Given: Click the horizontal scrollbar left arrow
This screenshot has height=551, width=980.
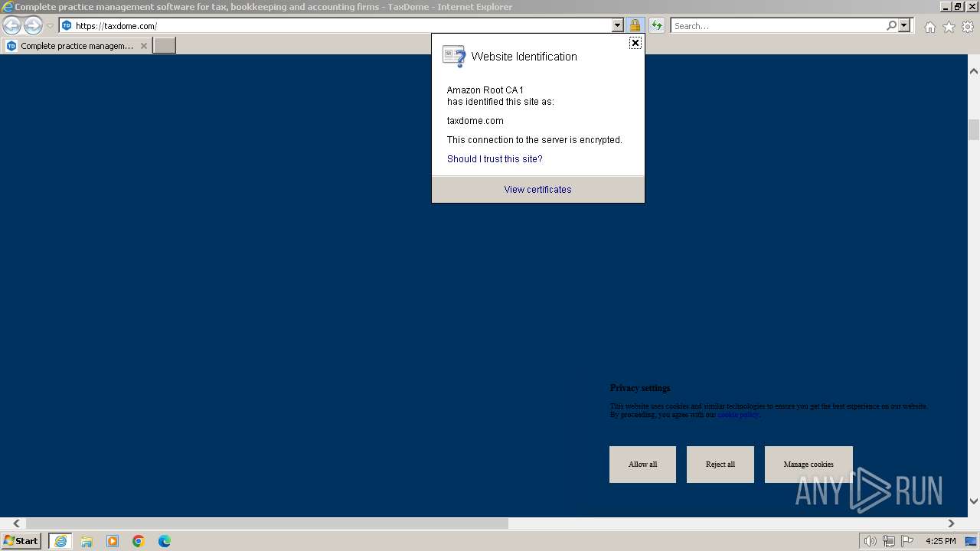Looking at the screenshot, I should 16,523.
